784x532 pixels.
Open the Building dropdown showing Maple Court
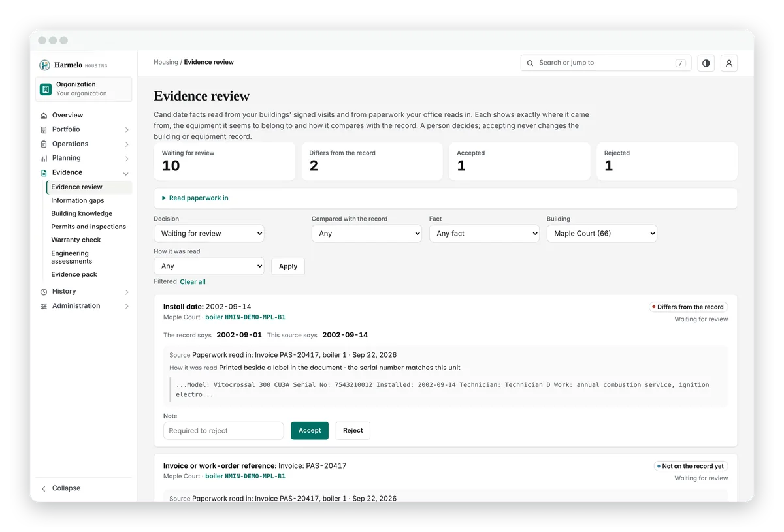pyautogui.click(x=602, y=233)
